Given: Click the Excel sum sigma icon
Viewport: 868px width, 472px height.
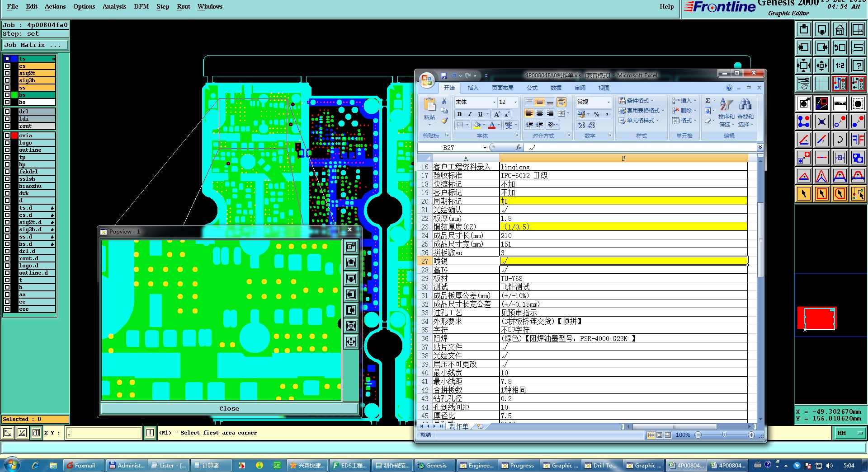Looking at the screenshot, I should (x=708, y=101).
